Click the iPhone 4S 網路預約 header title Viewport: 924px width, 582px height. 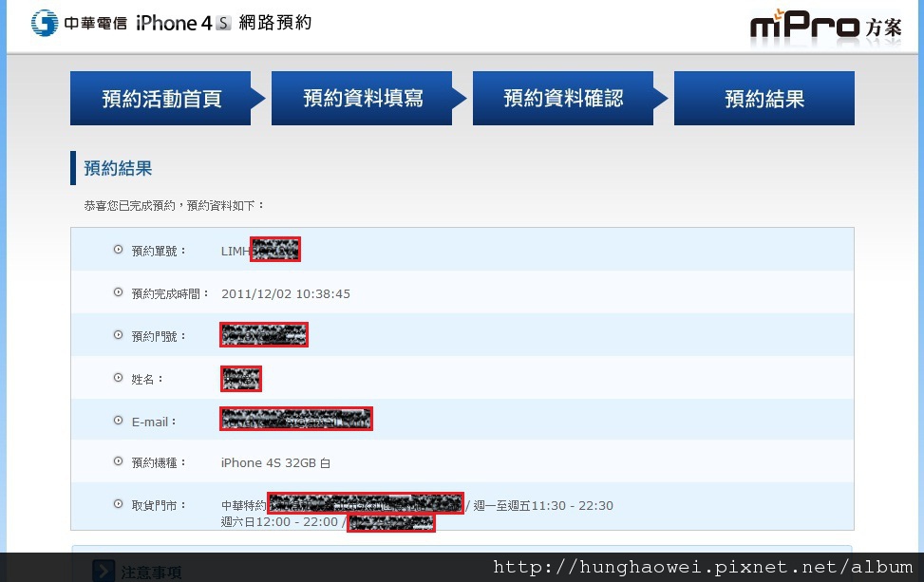tap(223, 23)
